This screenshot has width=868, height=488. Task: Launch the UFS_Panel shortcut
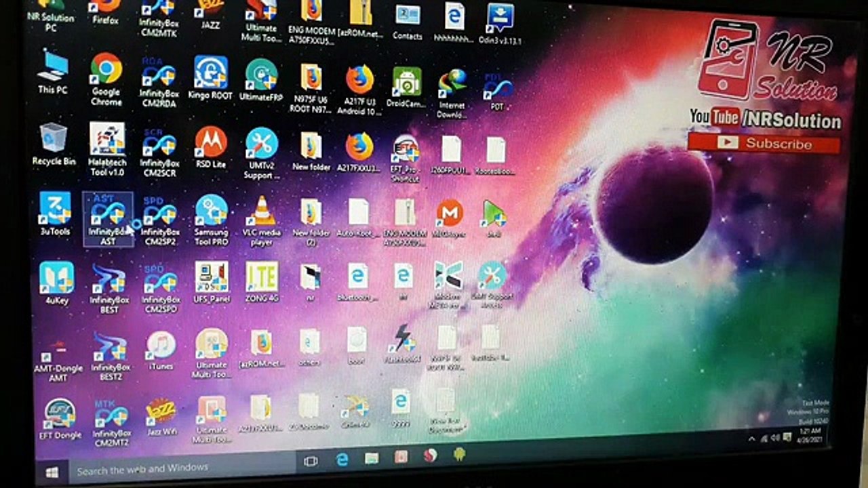(x=212, y=283)
